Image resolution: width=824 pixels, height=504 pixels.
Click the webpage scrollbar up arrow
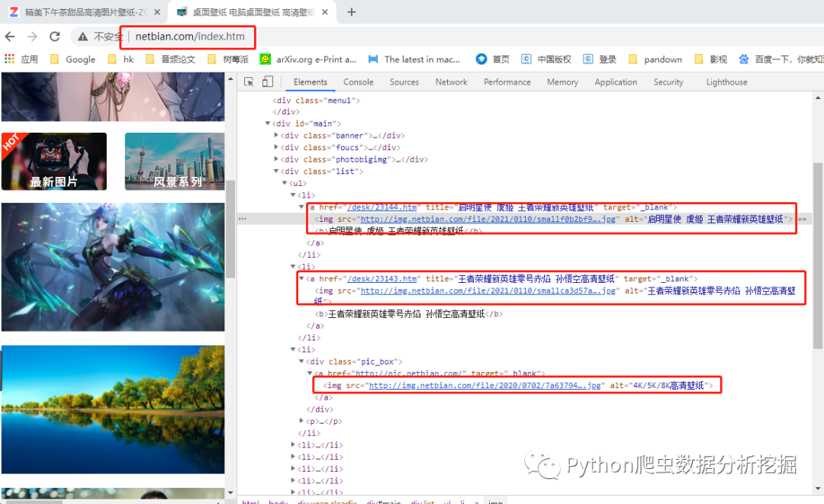(x=230, y=79)
